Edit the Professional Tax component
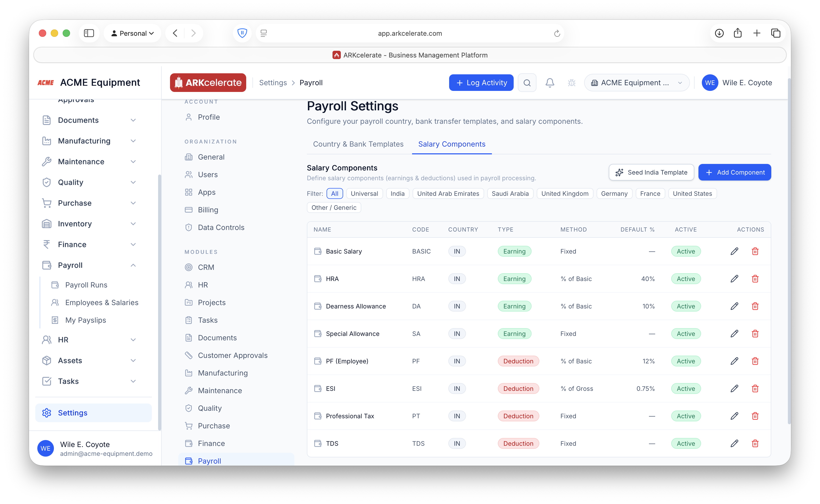This screenshot has height=504, width=820. point(734,416)
